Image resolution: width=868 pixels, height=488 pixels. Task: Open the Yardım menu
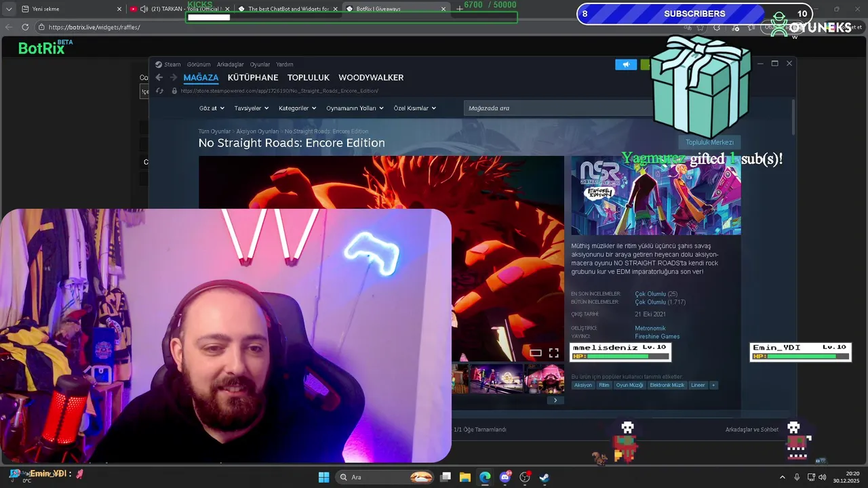click(x=285, y=64)
